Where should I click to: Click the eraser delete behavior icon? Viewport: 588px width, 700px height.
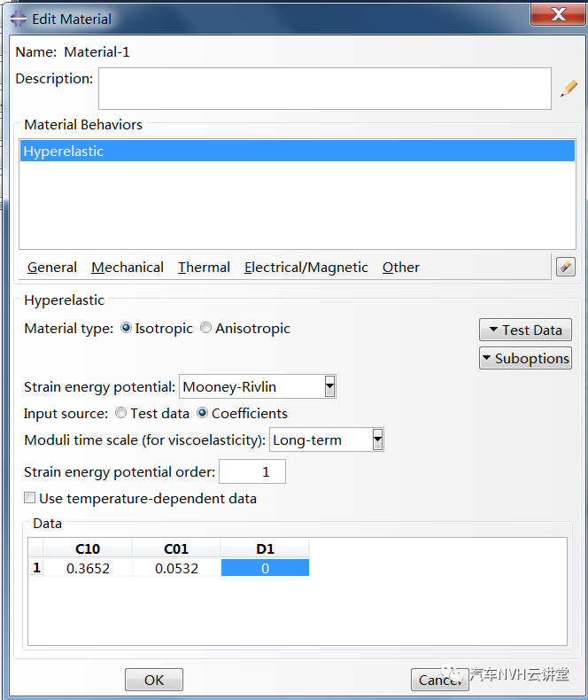pyautogui.click(x=566, y=267)
